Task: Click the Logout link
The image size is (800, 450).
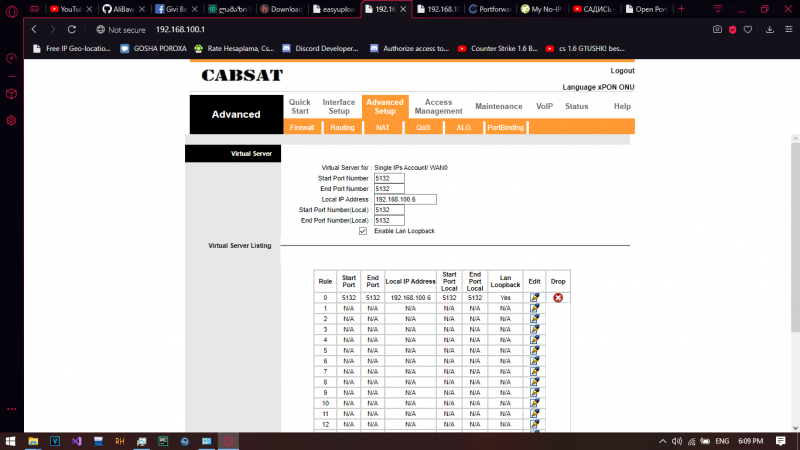Action: 622,71
